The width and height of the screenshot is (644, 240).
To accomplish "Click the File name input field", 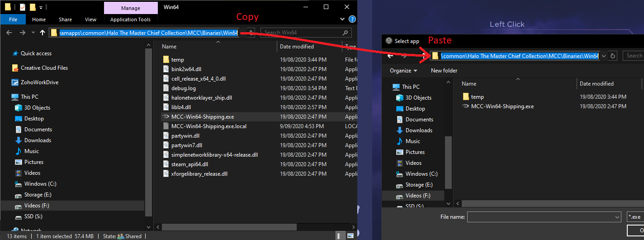I will click(540, 217).
